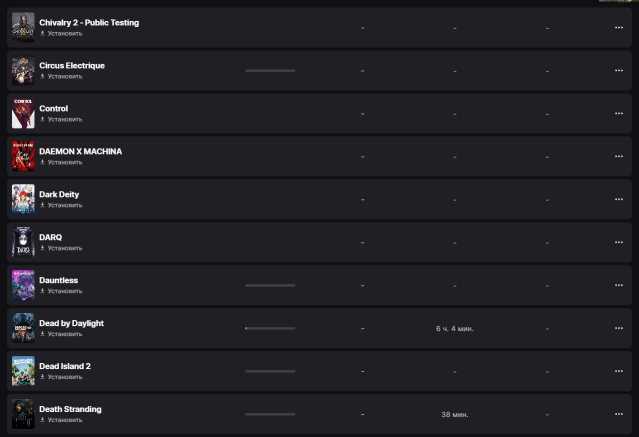Install Control via the Установить link
The image size is (639, 437).
(65, 119)
